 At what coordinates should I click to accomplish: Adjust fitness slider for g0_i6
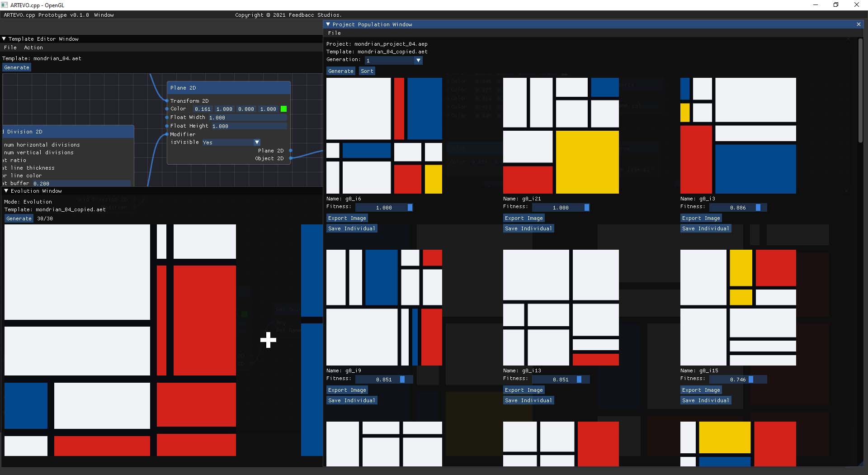pos(384,208)
